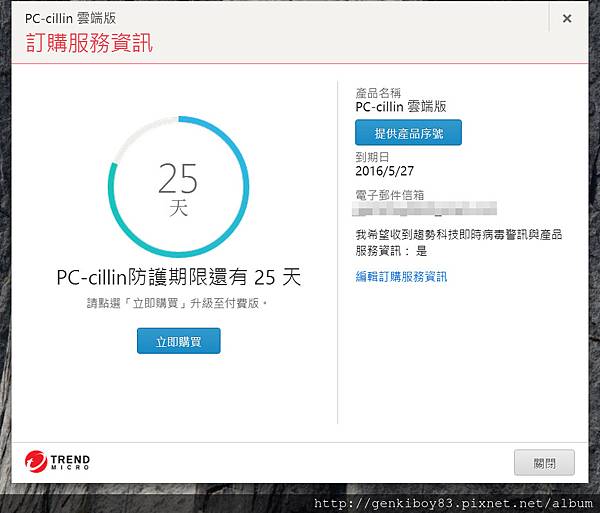Click the PC-cillin防護期限還有 25 天 text
This screenshot has height=513, width=600.
point(179,277)
